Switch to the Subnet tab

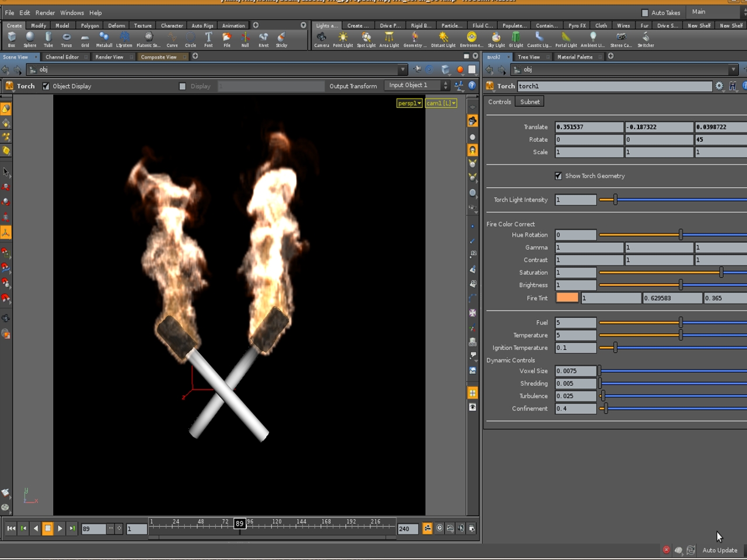click(530, 101)
